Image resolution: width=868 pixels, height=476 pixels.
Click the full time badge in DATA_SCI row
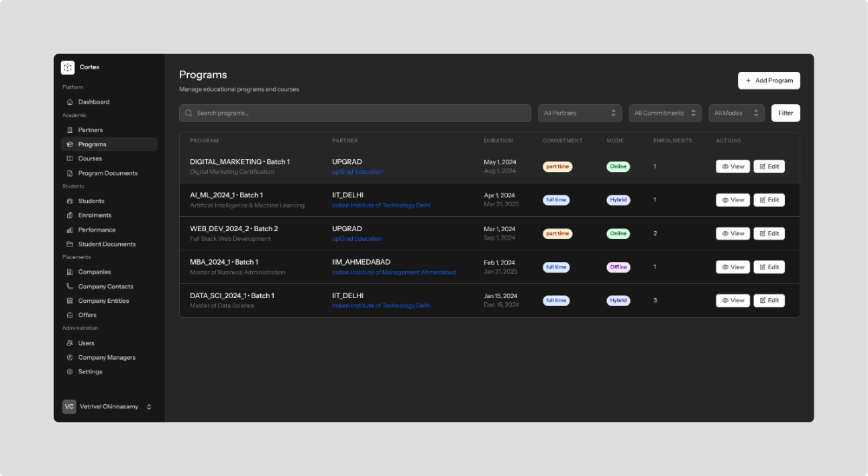point(556,301)
